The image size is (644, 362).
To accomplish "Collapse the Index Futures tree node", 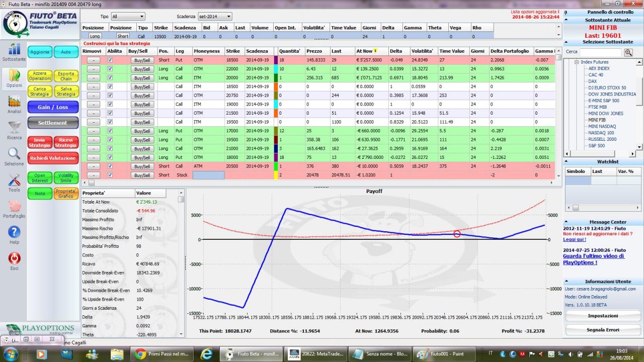I will click(x=577, y=62).
